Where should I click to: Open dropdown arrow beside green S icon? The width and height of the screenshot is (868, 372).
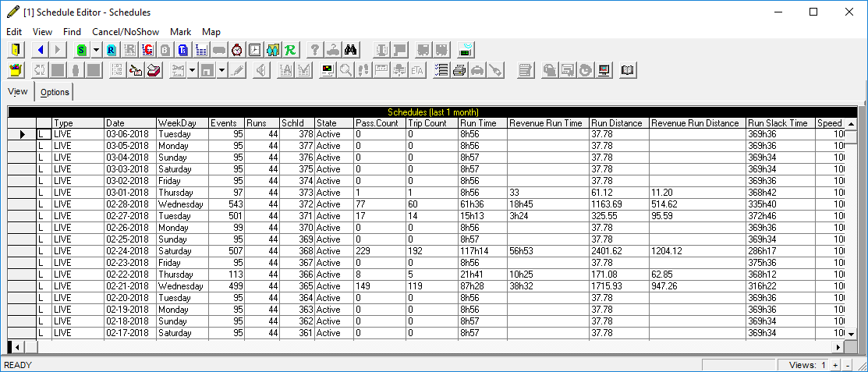click(x=97, y=50)
